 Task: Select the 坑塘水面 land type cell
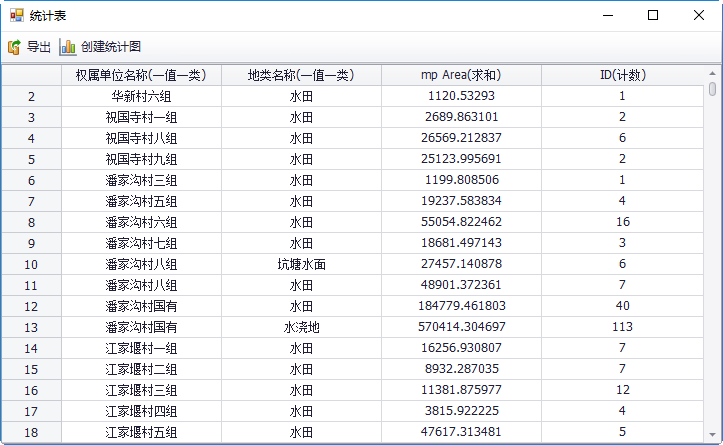coord(301,265)
